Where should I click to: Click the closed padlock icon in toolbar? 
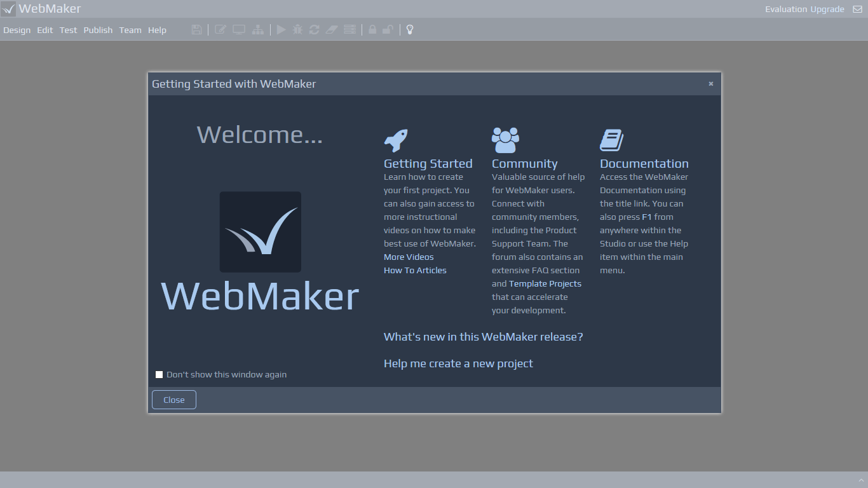point(372,29)
